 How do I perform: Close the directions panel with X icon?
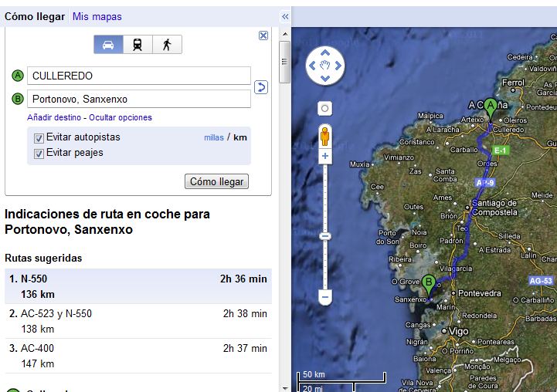(263, 35)
